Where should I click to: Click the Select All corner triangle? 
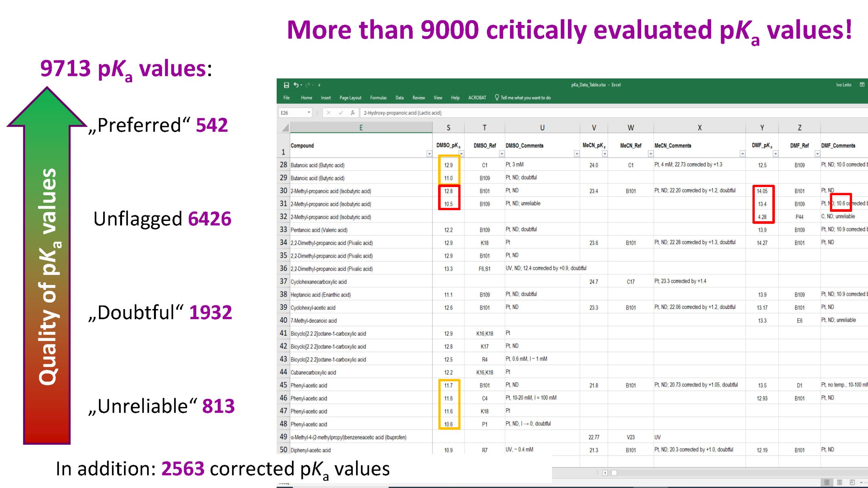coord(285,128)
